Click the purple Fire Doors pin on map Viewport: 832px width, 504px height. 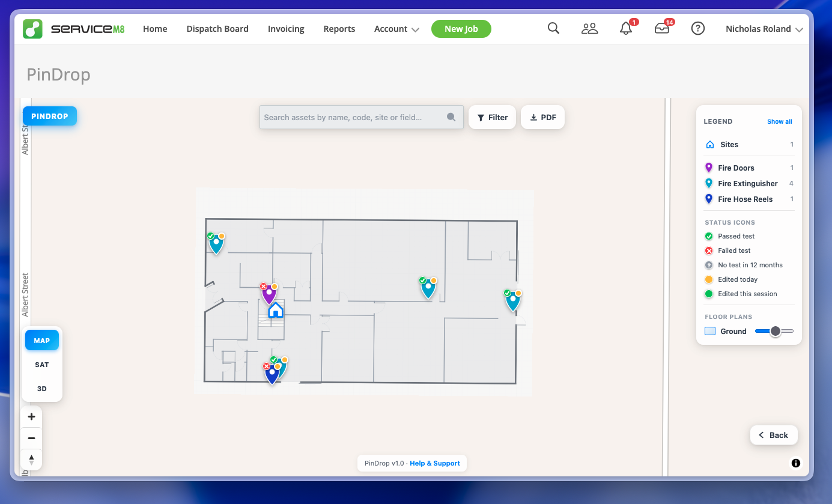(269, 294)
